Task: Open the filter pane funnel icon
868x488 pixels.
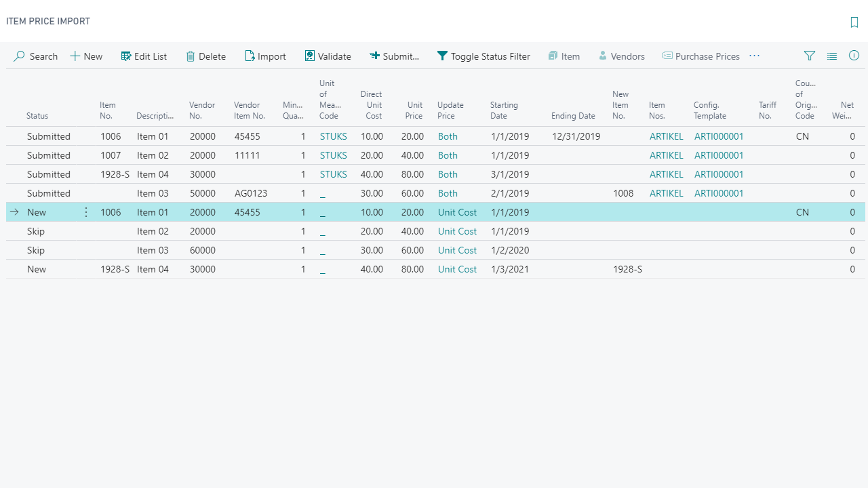Action: [x=809, y=56]
